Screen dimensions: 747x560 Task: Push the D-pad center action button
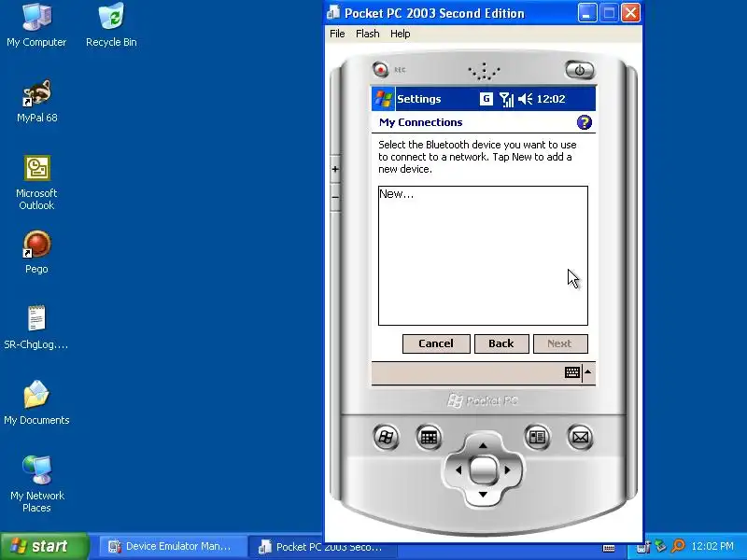(483, 470)
